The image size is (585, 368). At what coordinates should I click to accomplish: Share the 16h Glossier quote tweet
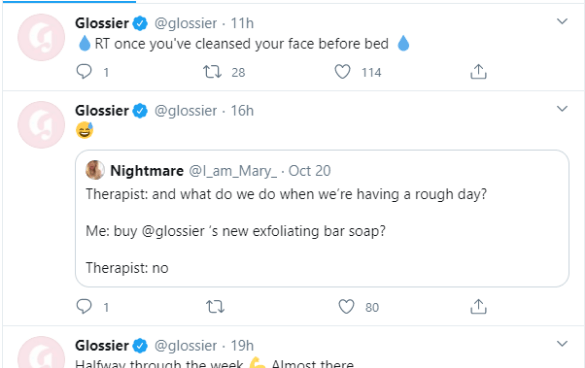478,307
